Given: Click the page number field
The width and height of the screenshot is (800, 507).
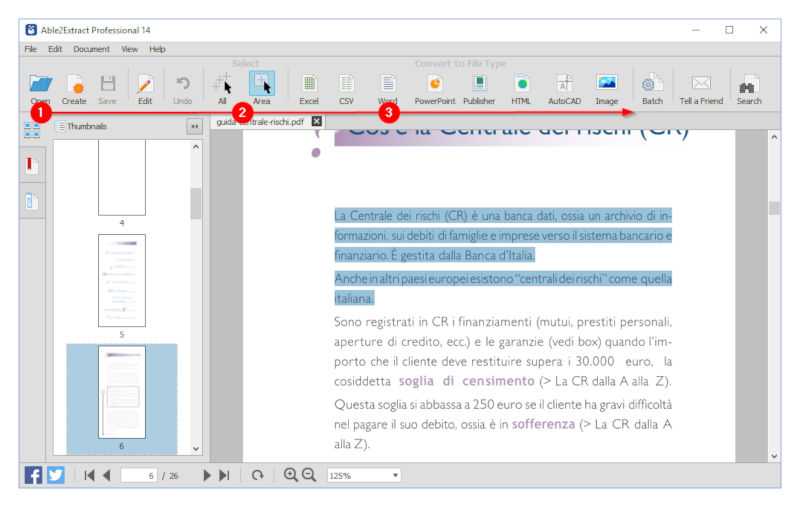Looking at the screenshot, I should point(139,475).
